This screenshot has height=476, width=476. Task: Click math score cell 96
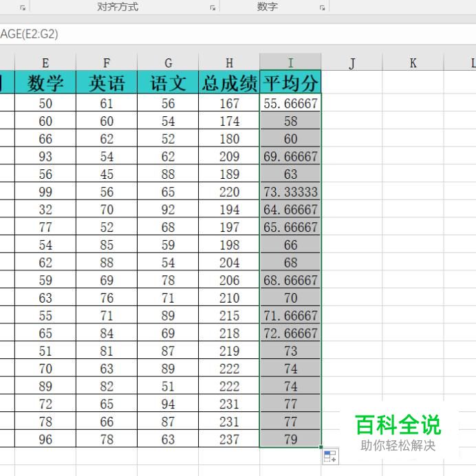(x=45, y=439)
